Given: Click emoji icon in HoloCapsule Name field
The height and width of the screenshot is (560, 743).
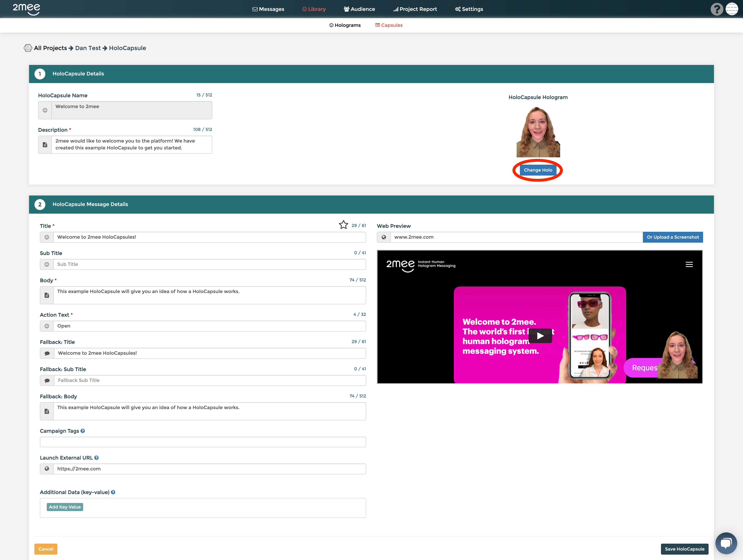Looking at the screenshot, I should click(x=45, y=110).
